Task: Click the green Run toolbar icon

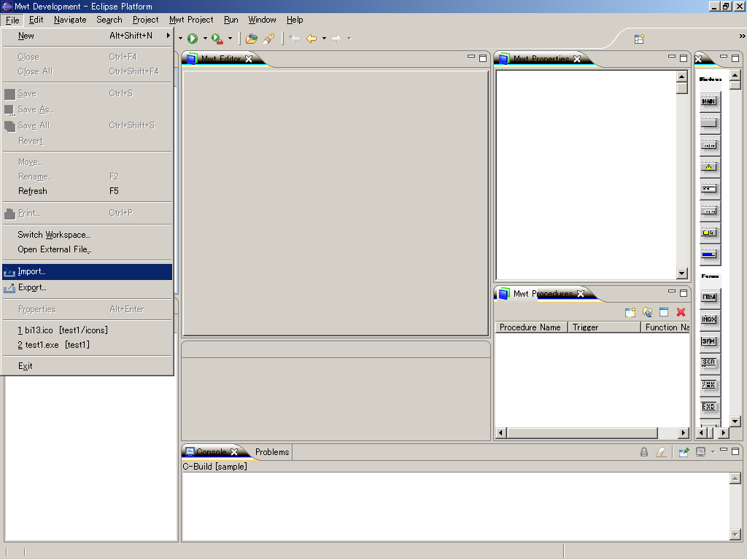Action: click(x=193, y=39)
